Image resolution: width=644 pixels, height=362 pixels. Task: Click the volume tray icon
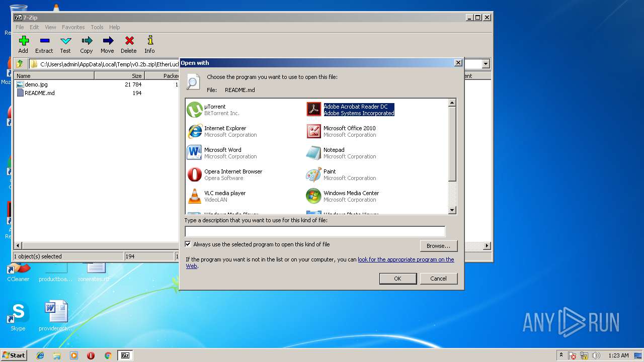pos(596,355)
